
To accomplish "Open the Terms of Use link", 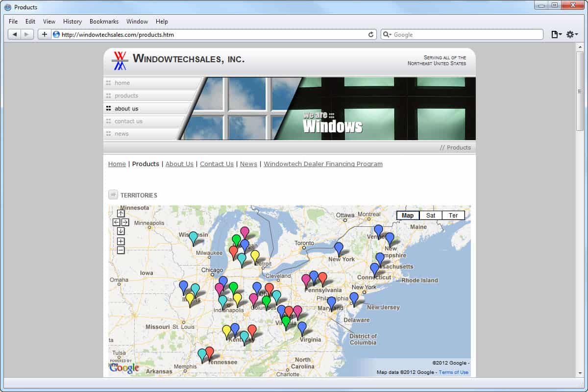I will [x=454, y=372].
